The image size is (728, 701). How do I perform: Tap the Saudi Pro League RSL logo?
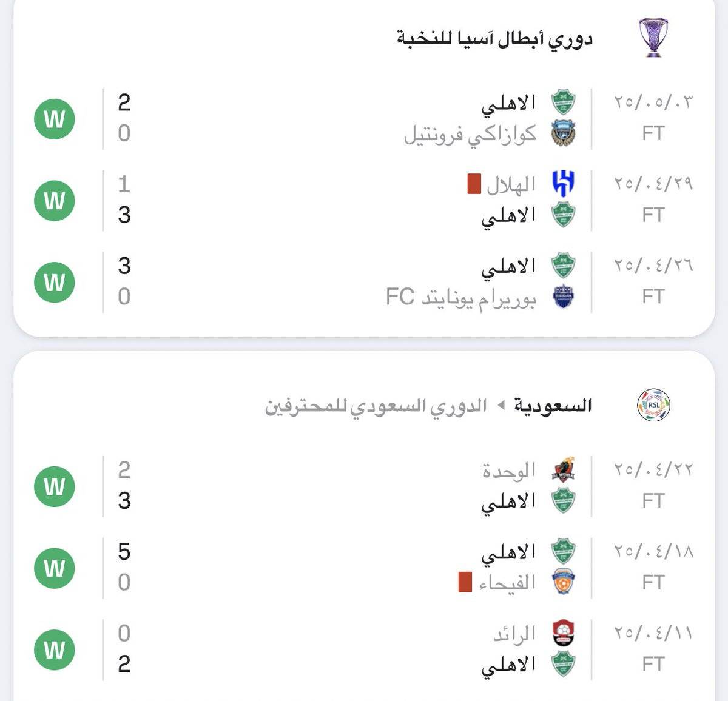[653, 405]
